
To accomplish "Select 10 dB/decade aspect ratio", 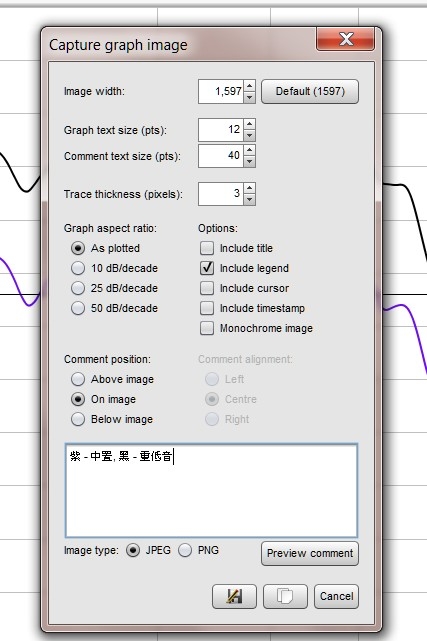I will coord(78,268).
